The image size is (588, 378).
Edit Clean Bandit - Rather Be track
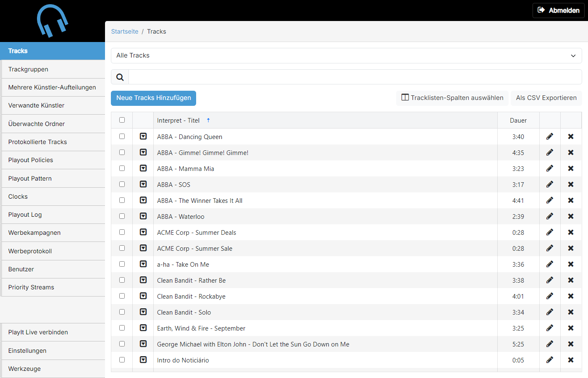click(x=550, y=280)
